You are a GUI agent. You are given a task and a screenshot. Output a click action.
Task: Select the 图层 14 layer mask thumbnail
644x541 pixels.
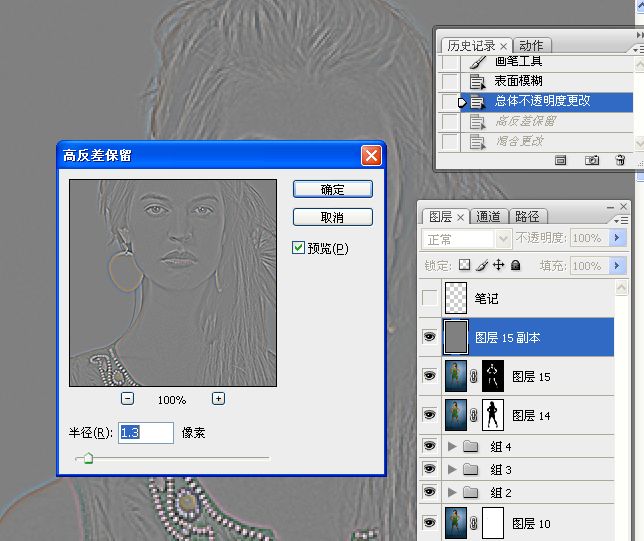(x=492, y=415)
